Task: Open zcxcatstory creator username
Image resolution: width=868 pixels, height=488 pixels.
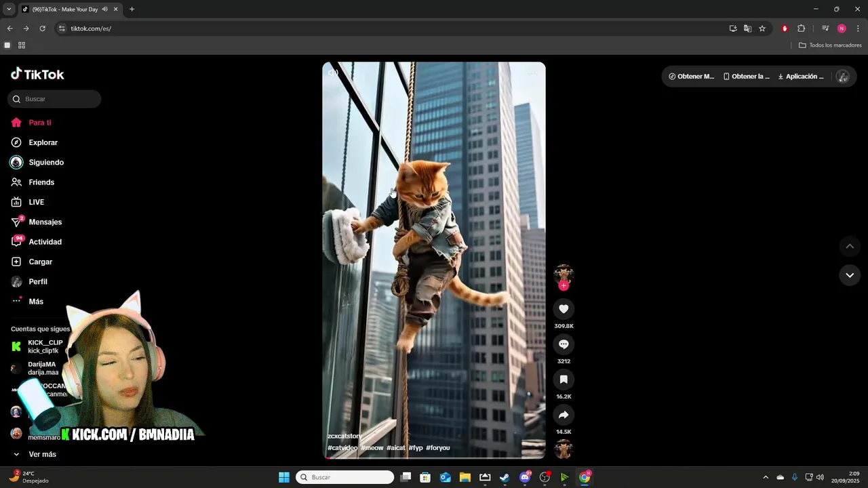Action: [x=345, y=436]
